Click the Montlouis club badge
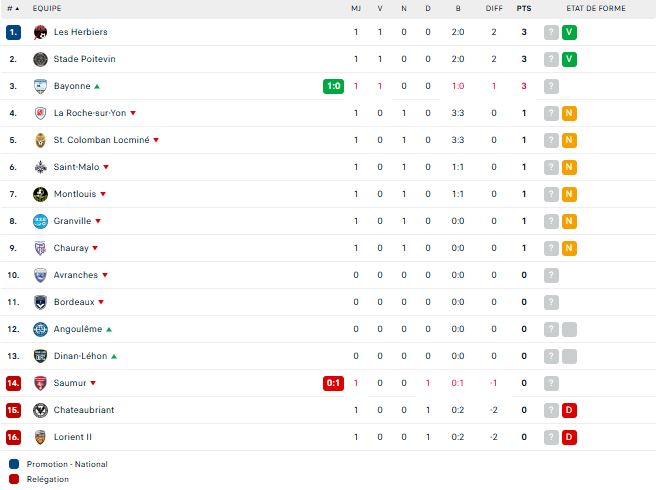 (x=40, y=194)
